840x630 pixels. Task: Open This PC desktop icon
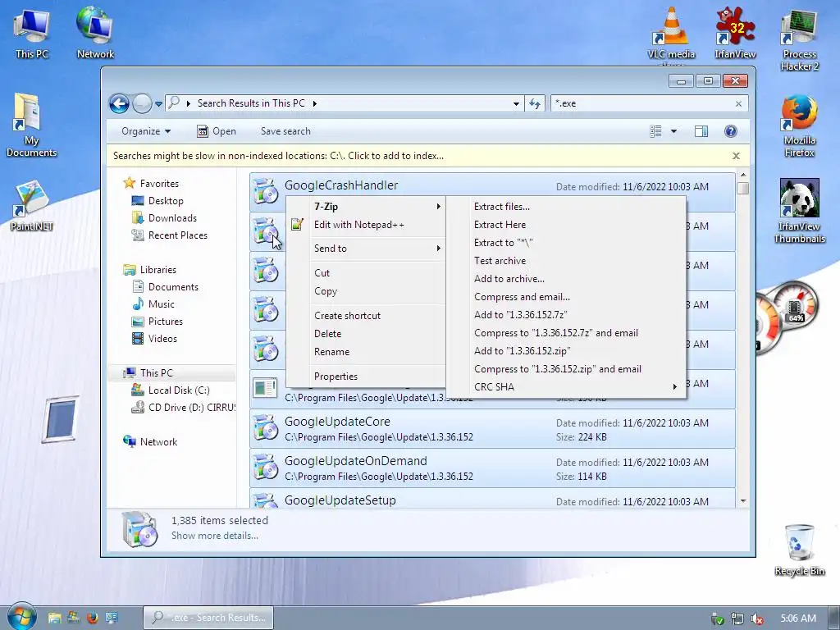click(x=32, y=33)
